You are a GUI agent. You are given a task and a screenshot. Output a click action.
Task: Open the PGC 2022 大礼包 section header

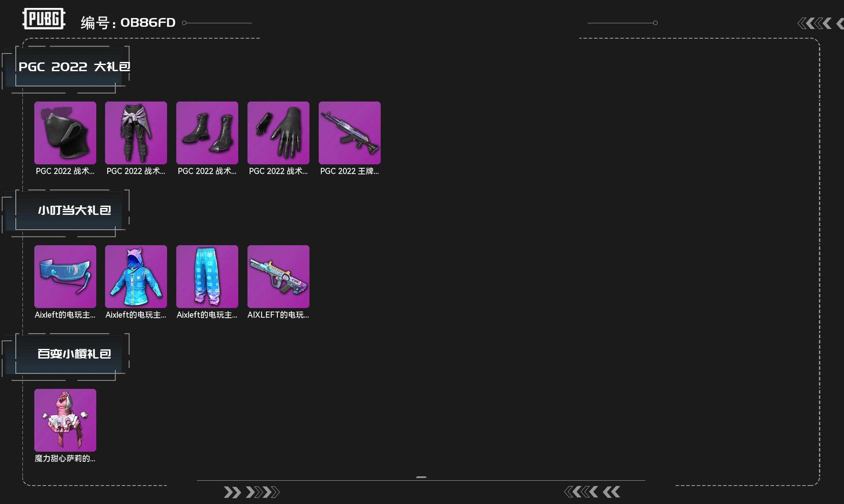(x=74, y=67)
